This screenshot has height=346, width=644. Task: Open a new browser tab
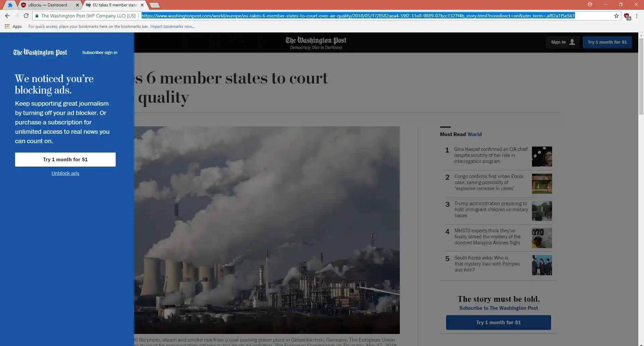point(154,5)
